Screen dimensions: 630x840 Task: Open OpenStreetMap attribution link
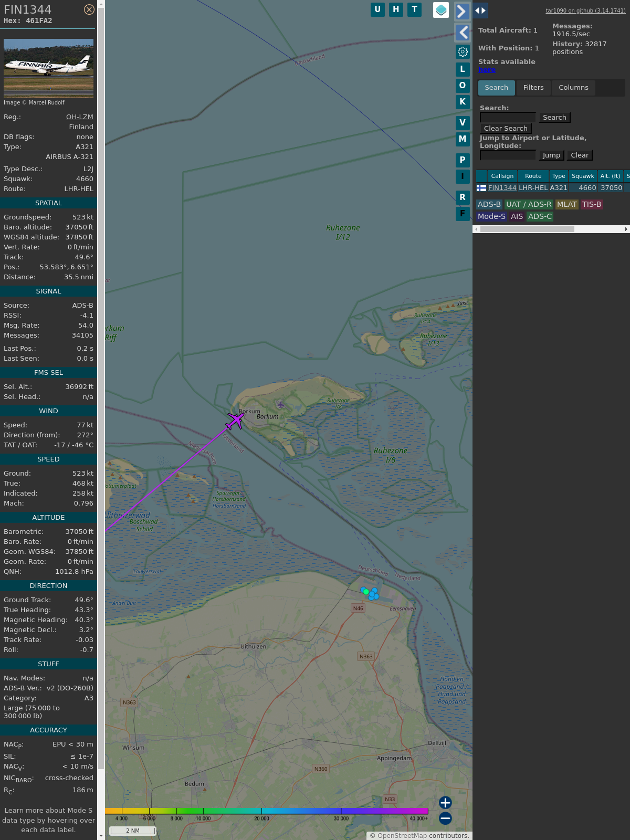pyautogui.click(x=402, y=836)
